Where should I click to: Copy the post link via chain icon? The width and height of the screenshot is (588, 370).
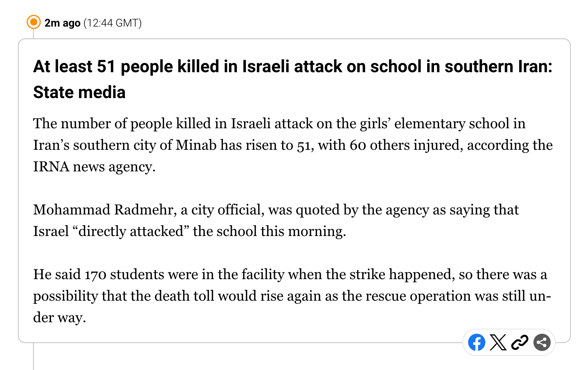point(520,342)
